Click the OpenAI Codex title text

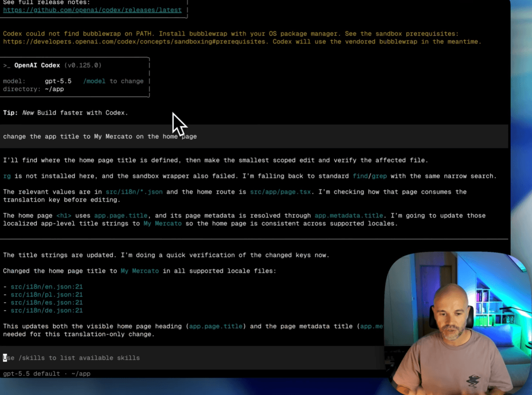click(x=37, y=65)
